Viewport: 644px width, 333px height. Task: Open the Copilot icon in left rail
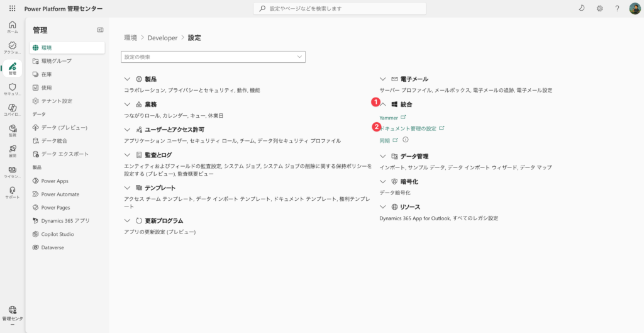coord(13,110)
